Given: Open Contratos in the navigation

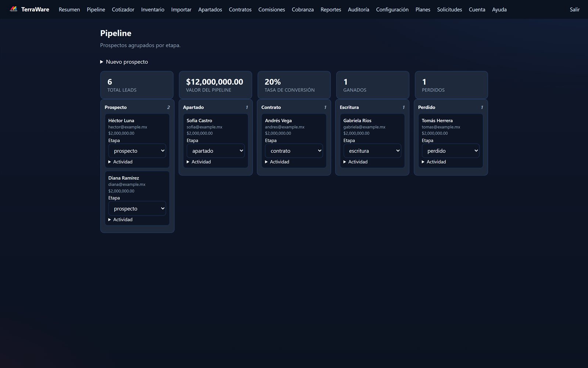Looking at the screenshot, I should point(240,10).
